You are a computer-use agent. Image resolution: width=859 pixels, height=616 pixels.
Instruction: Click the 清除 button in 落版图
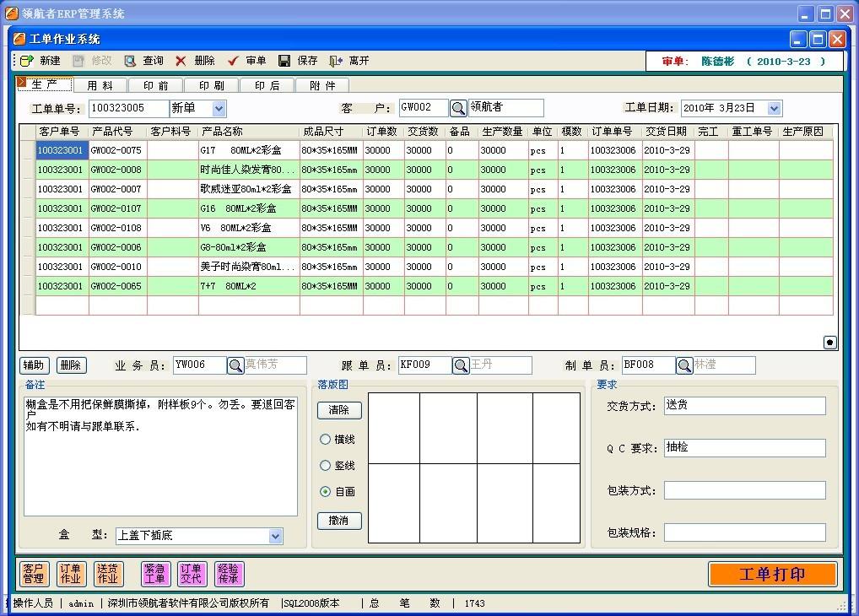pos(339,410)
